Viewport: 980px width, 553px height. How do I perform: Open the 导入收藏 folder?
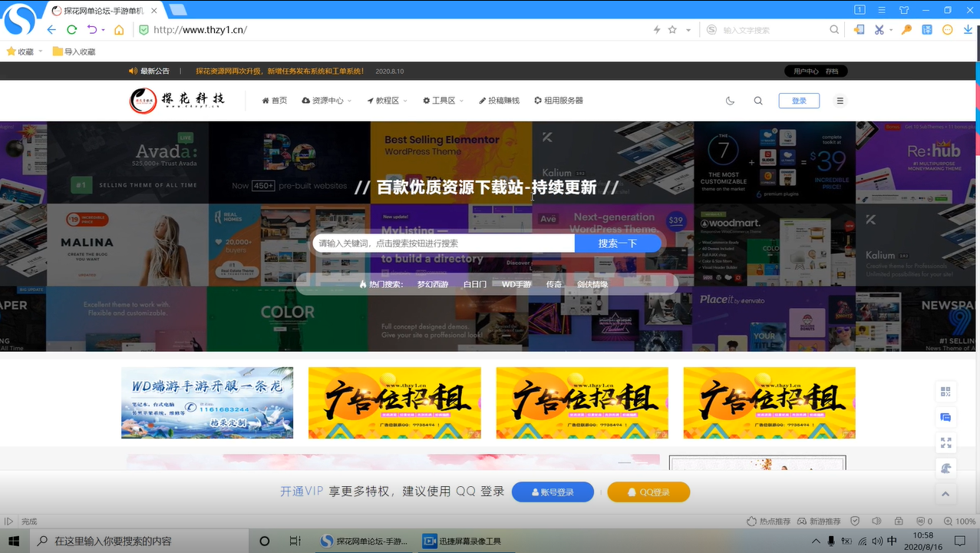coord(74,51)
